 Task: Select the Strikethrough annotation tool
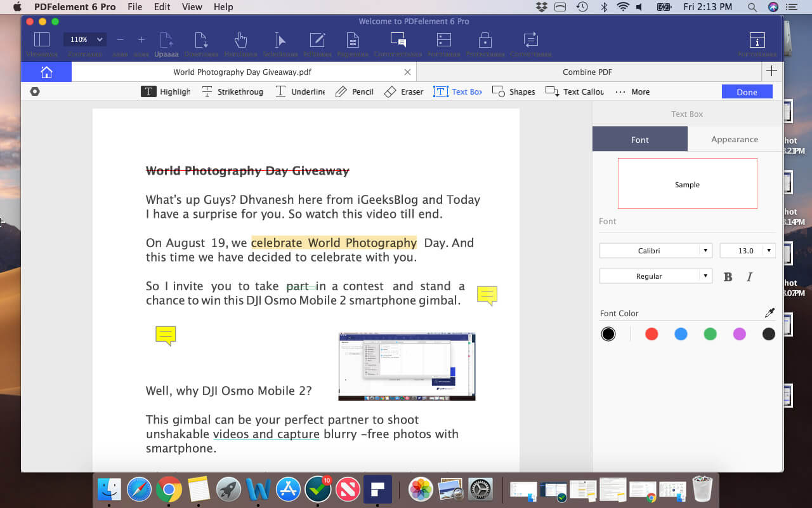coord(232,91)
